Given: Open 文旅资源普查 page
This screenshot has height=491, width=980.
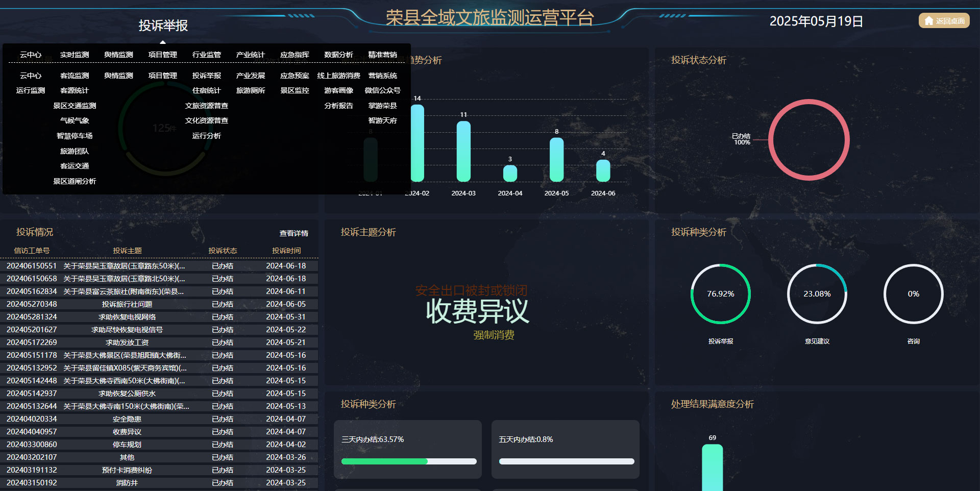Looking at the screenshot, I should 208,106.
